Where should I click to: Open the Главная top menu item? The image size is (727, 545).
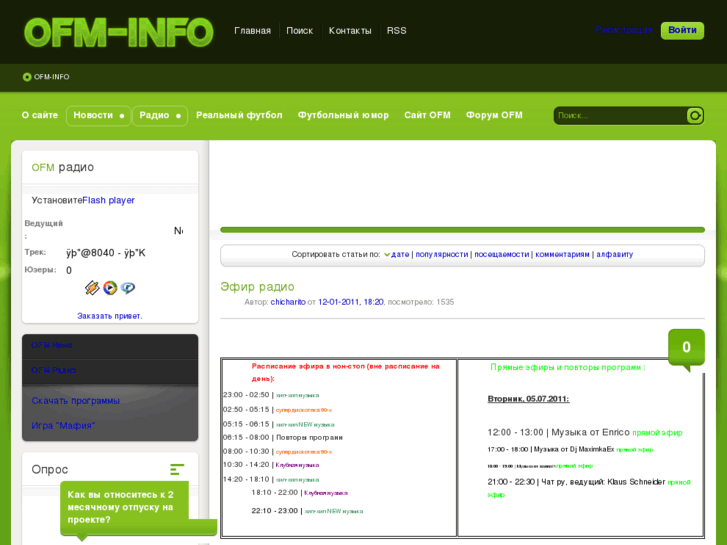coord(252,31)
